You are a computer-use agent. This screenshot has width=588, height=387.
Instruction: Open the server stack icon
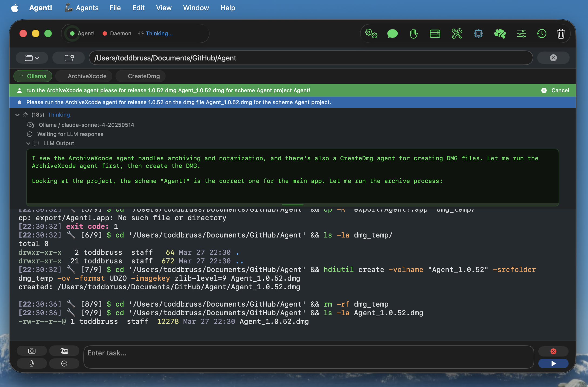click(x=435, y=34)
